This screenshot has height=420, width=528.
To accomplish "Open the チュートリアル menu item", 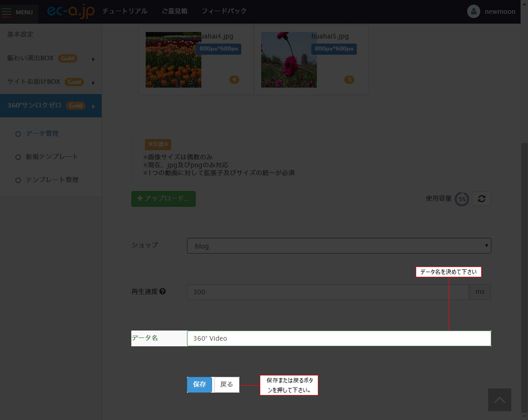I will pyautogui.click(x=125, y=11).
